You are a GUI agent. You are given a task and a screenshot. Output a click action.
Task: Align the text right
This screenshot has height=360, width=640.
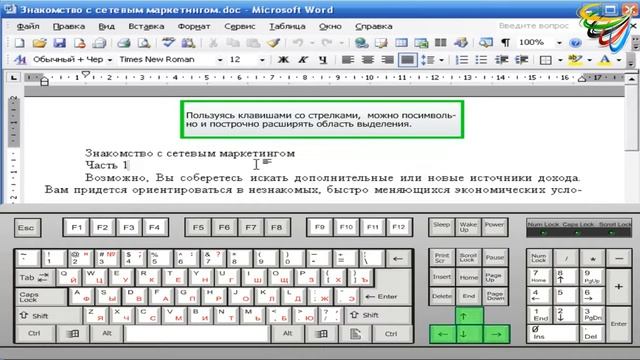pos(387,60)
